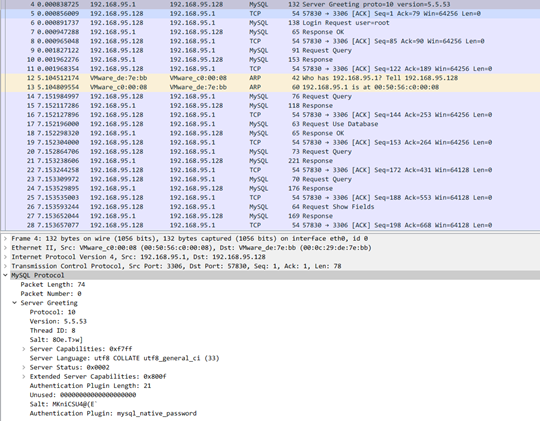
Task: Select packet 12 ARP Who has row
Action: [270, 78]
